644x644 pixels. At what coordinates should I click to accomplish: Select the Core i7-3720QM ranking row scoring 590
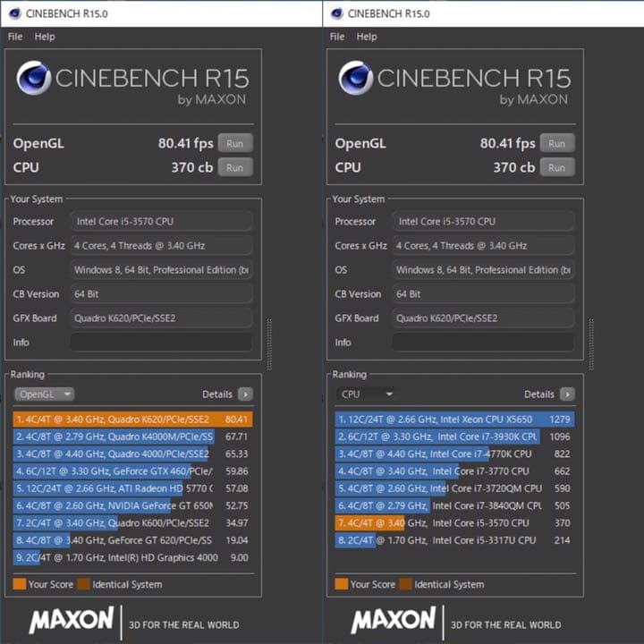pyautogui.click(x=454, y=488)
